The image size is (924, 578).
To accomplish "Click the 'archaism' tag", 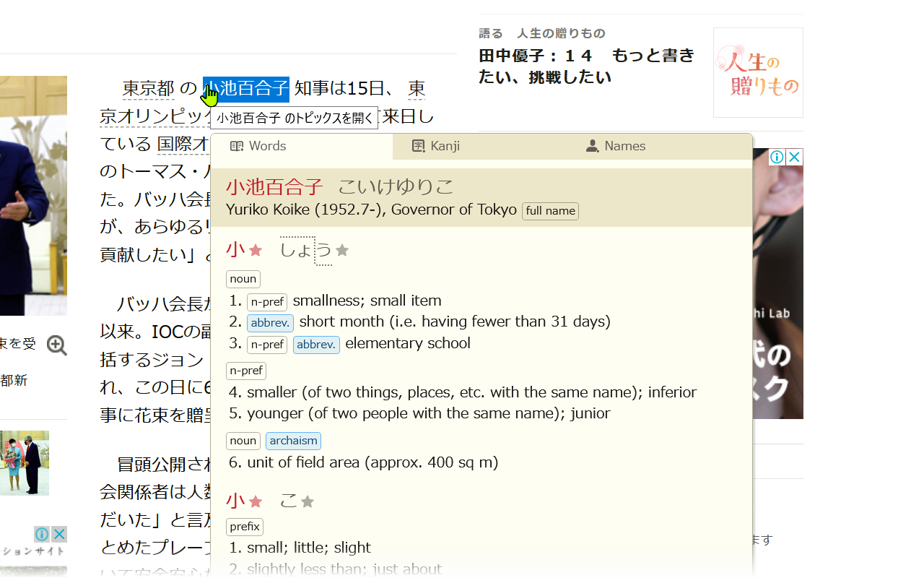I will click(293, 441).
